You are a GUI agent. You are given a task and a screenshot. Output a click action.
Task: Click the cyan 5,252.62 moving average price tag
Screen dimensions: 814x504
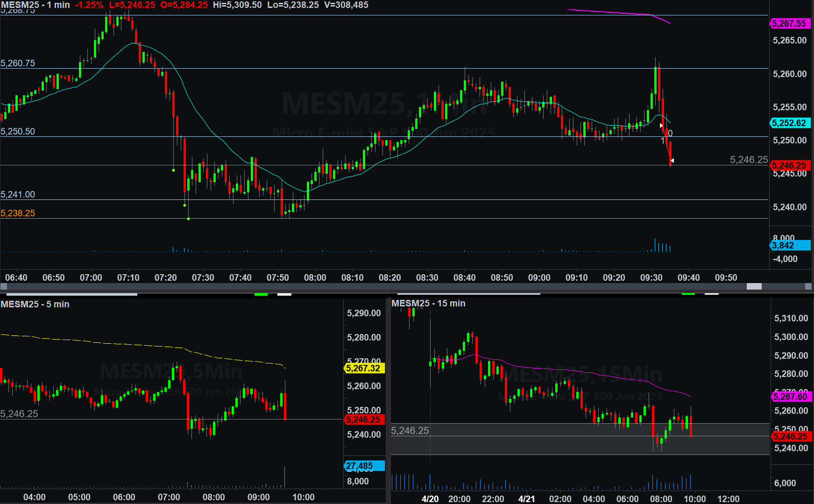click(790, 123)
